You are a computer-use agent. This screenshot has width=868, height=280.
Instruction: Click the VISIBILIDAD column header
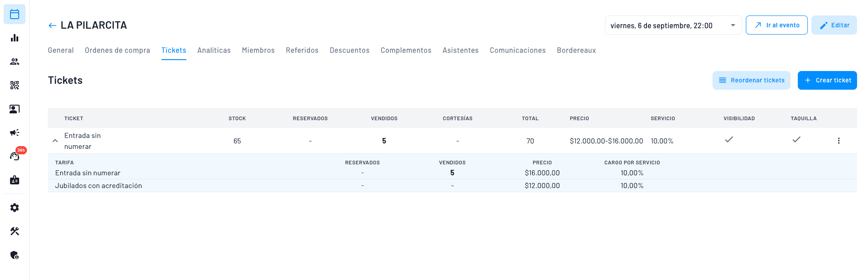click(x=739, y=118)
